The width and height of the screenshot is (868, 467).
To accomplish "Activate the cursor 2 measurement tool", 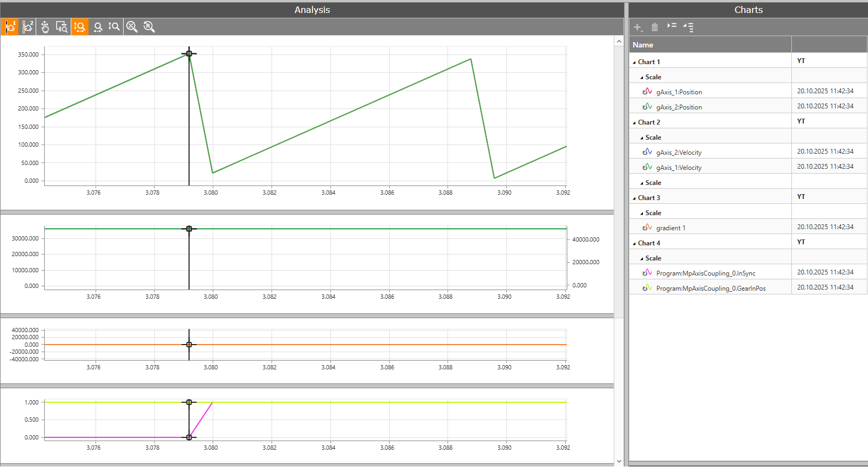I will pos(28,26).
